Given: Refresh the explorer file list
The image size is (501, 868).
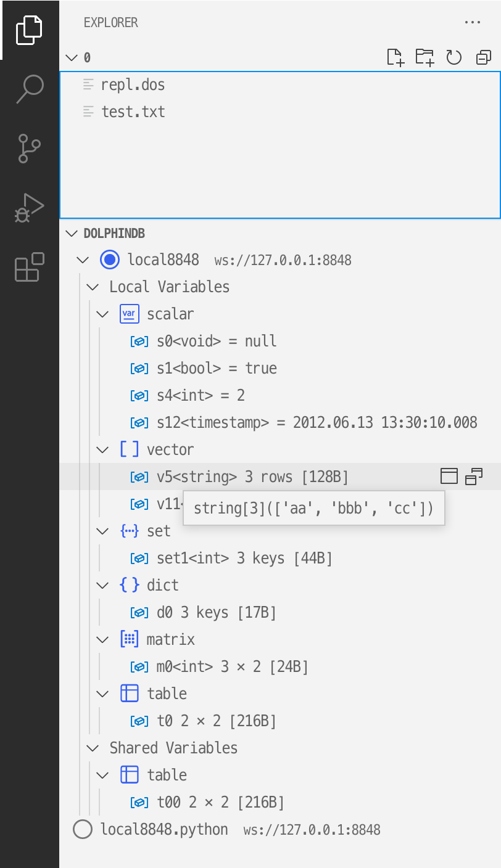Looking at the screenshot, I should 454,57.
